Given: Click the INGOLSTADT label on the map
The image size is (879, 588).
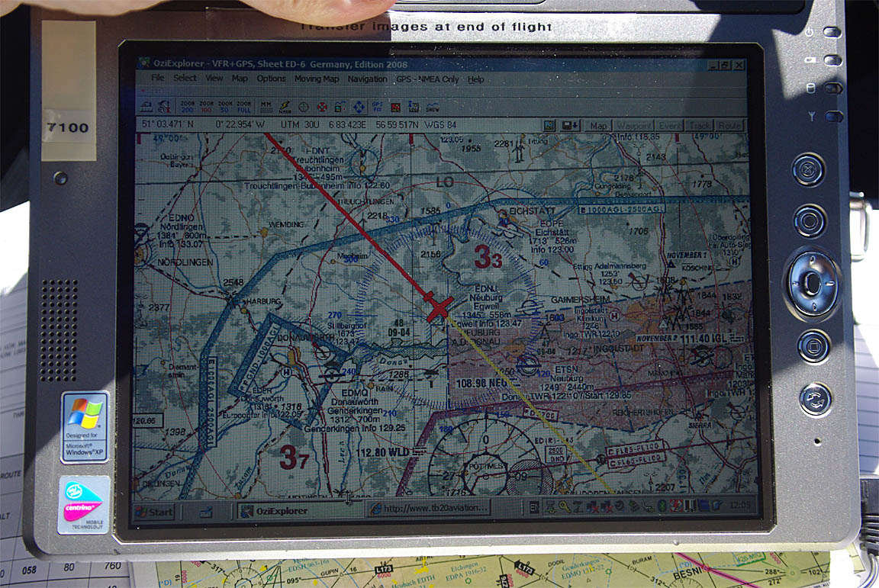Looking at the screenshot, I should click(x=619, y=348).
